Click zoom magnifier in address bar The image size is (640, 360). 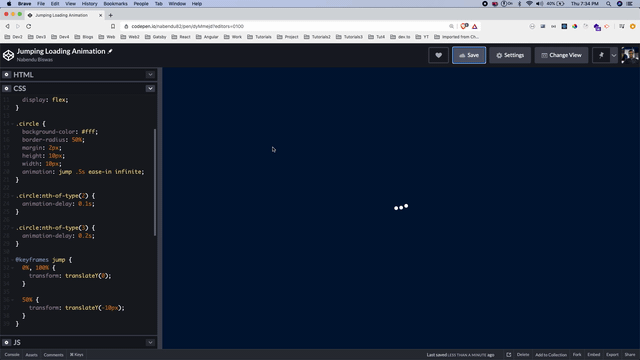[451, 26]
